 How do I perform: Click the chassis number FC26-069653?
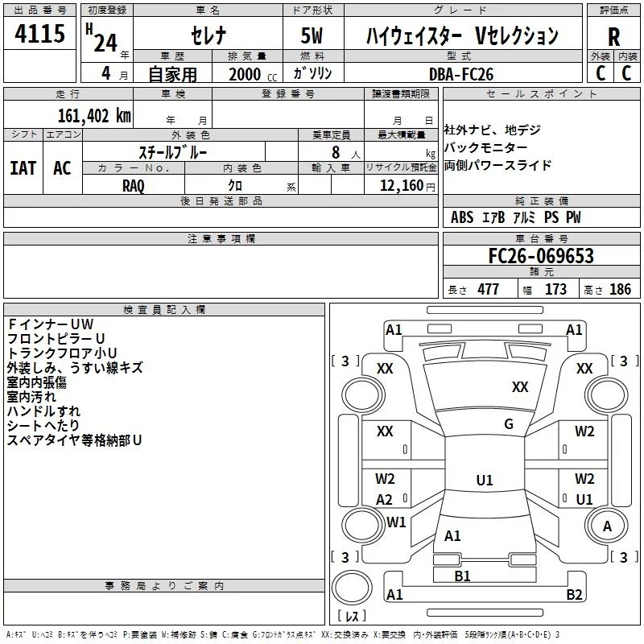pos(541,256)
